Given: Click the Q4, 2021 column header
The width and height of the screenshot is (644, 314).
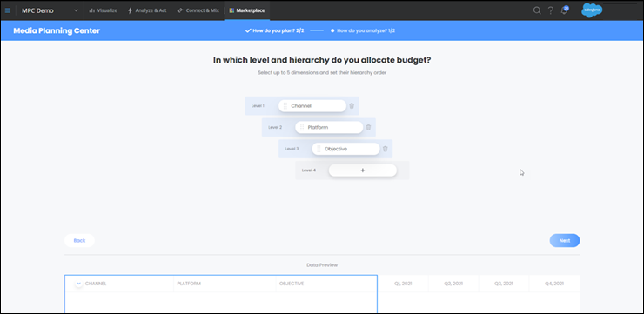Looking at the screenshot, I should (x=554, y=284).
